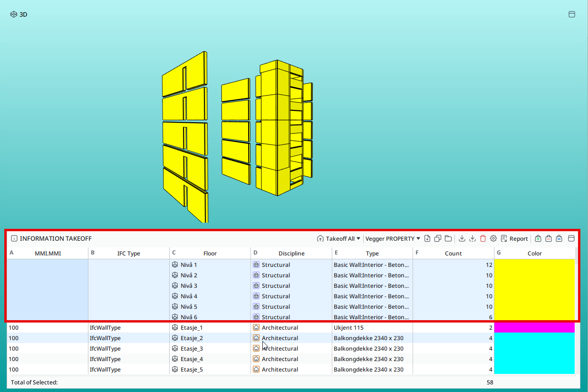Sort by IFC Type column header
The width and height of the screenshot is (588, 392).
pos(129,254)
